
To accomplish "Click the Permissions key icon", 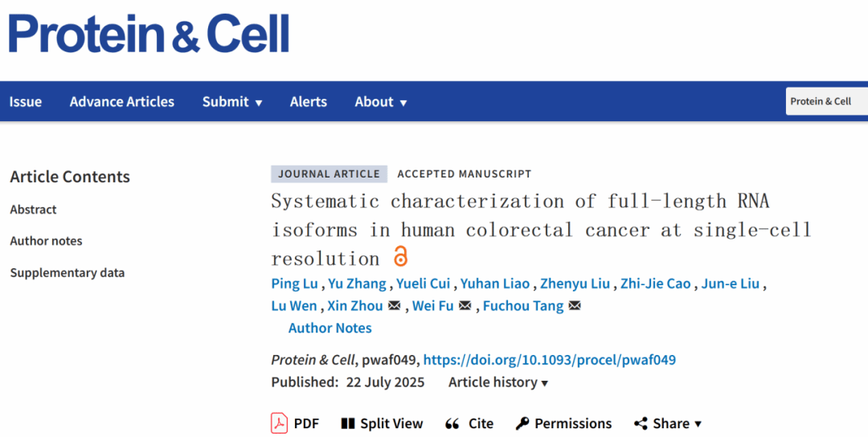I will (522, 423).
